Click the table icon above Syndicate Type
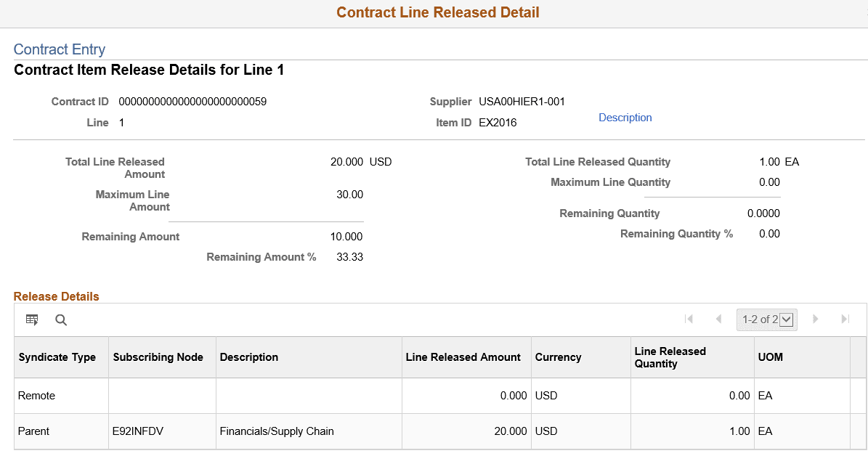This screenshot has width=868, height=456. [x=31, y=319]
